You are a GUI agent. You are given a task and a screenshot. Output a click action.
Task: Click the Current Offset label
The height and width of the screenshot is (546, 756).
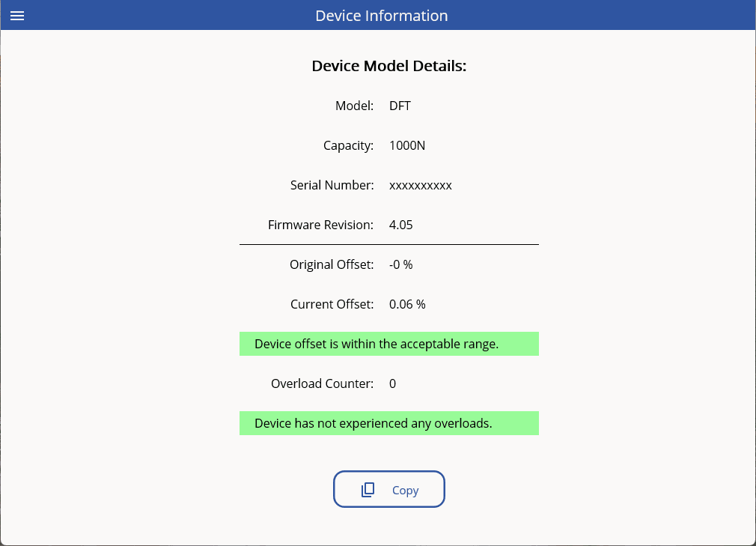(332, 304)
